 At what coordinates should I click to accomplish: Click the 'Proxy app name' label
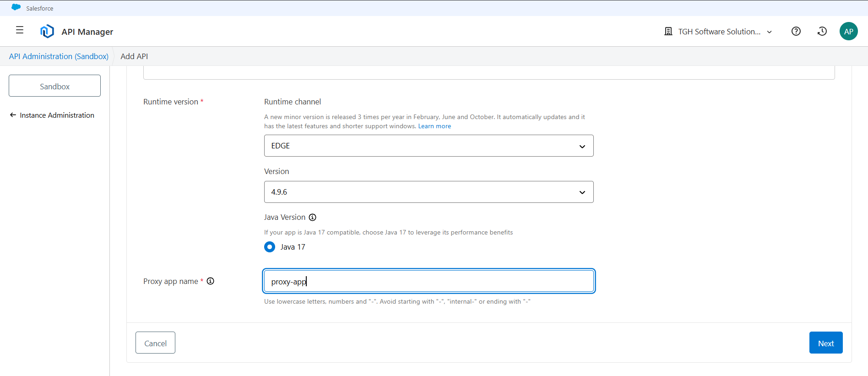171,281
